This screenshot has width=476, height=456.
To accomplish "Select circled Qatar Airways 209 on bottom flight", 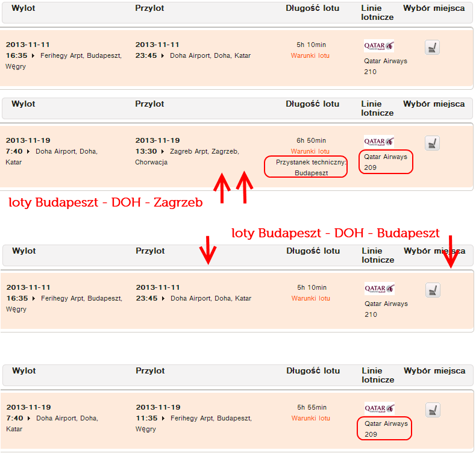I will [386, 428].
